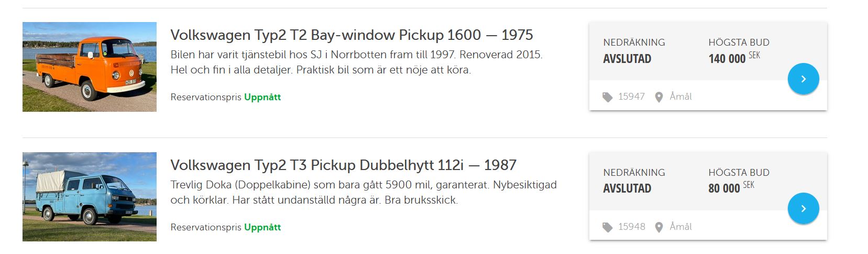Open the orange Volkswagen pickup thumbnail
This screenshot has width=868, height=254.
(90, 67)
